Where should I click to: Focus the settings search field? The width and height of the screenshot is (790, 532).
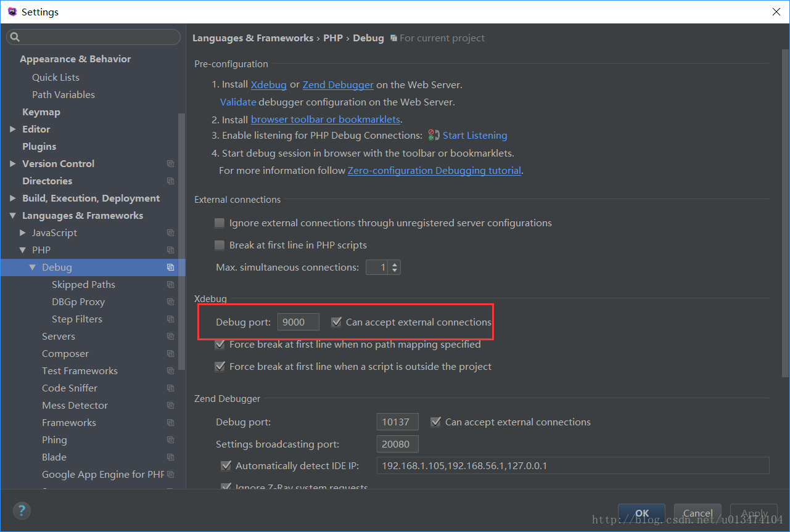[x=93, y=38]
